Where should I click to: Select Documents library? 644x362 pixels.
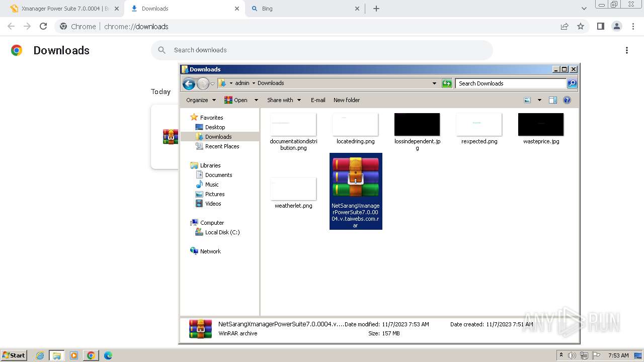[218, 175]
